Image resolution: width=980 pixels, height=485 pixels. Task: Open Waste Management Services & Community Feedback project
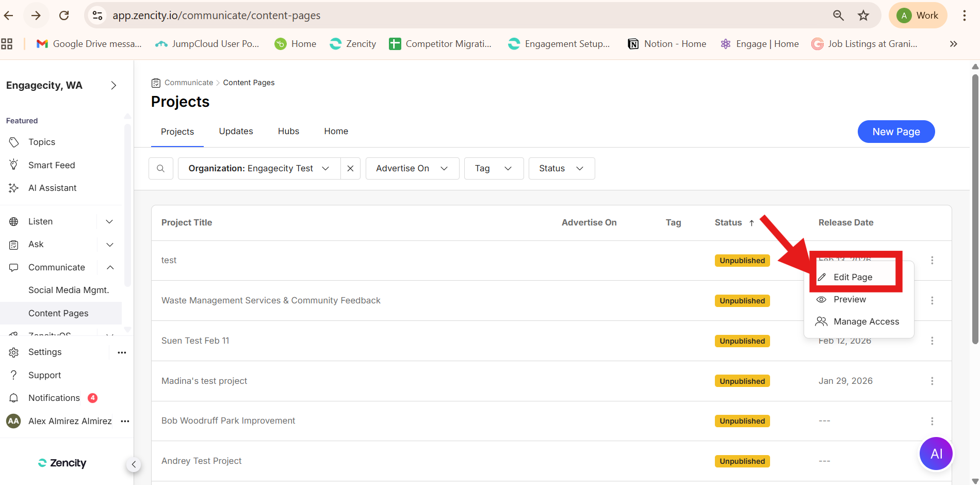click(x=271, y=300)
